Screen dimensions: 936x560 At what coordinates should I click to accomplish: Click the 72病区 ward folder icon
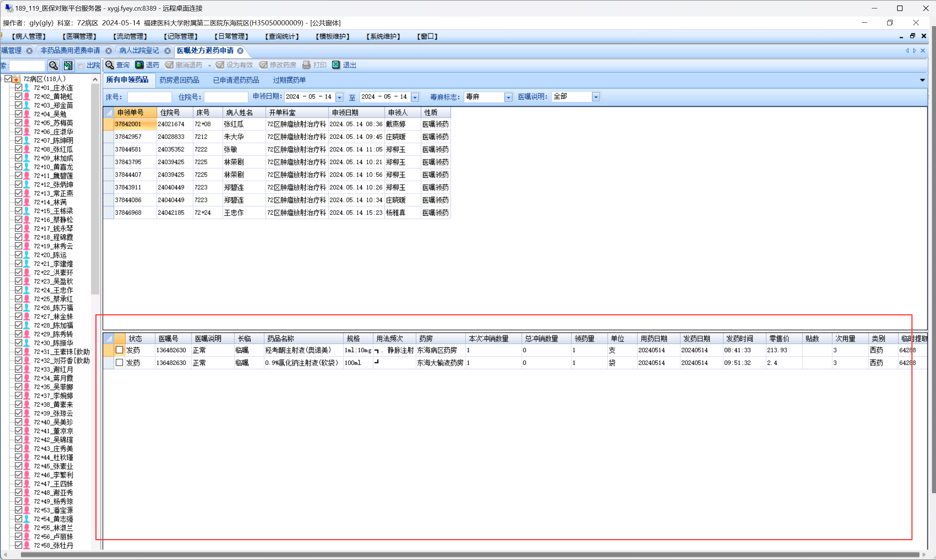16,79
